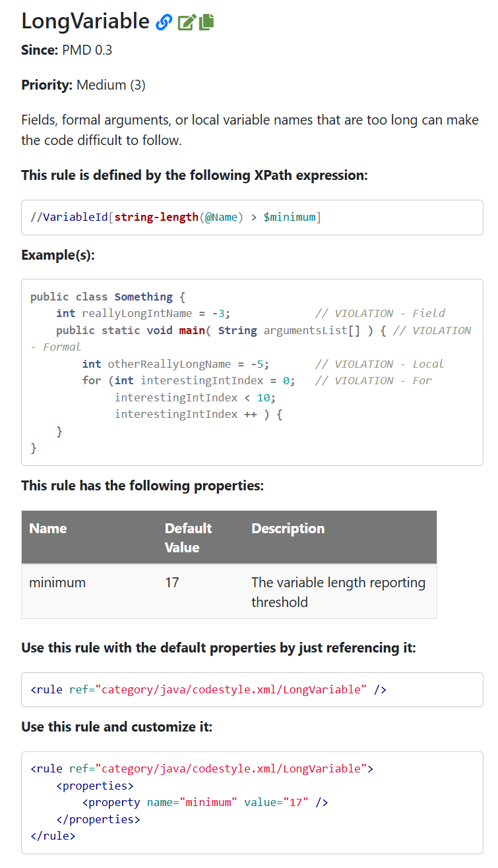The image size is (498, 868).
Task: Click the green edit pencil icon
Action: tap(187, 22)
